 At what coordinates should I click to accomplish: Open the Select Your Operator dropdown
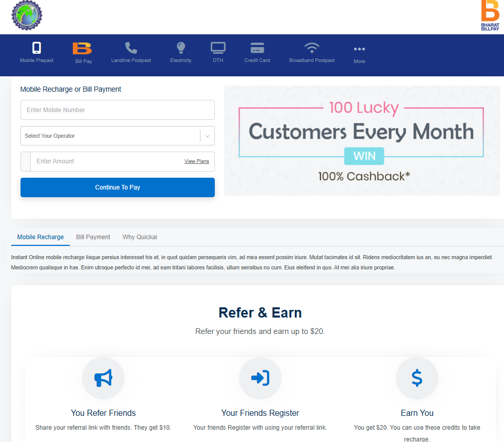point(117,136)
